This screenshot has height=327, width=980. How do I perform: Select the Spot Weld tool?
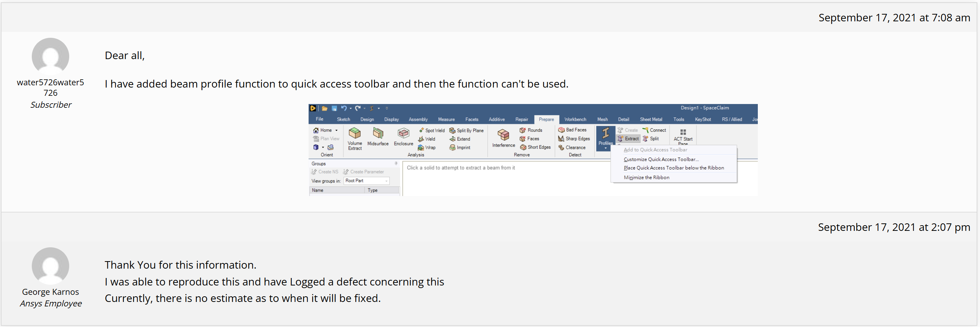point(431,130)
